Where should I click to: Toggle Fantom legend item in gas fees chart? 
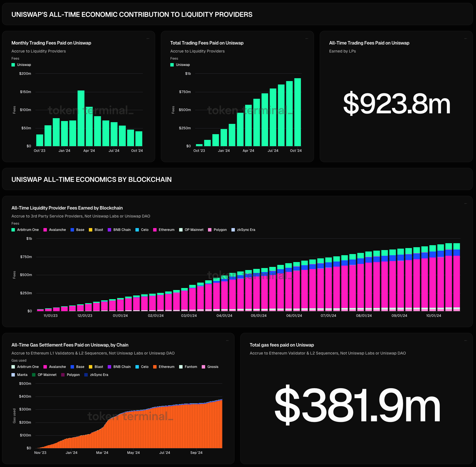[188, 367]
